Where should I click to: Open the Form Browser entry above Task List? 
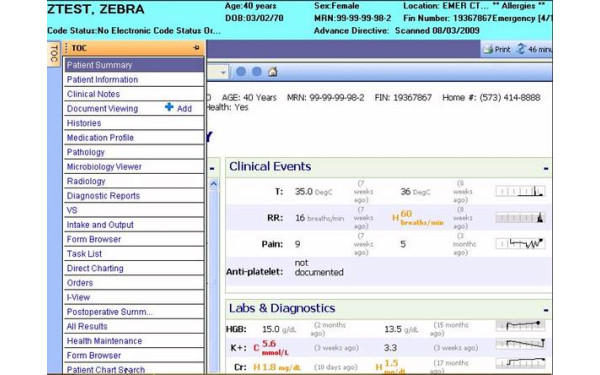[x=134, y=240]
